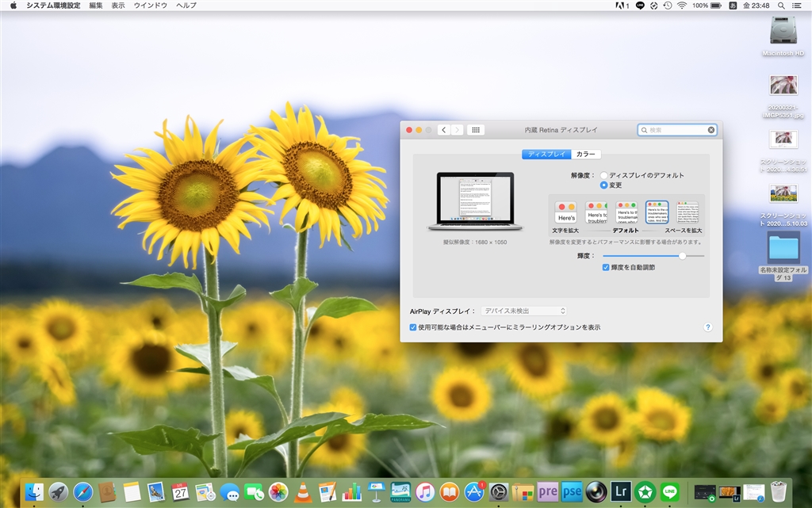The width and height of the screenshot is (812, 508).
Task: Go back with the toolbar back arrow
Action: coord(443,130)
